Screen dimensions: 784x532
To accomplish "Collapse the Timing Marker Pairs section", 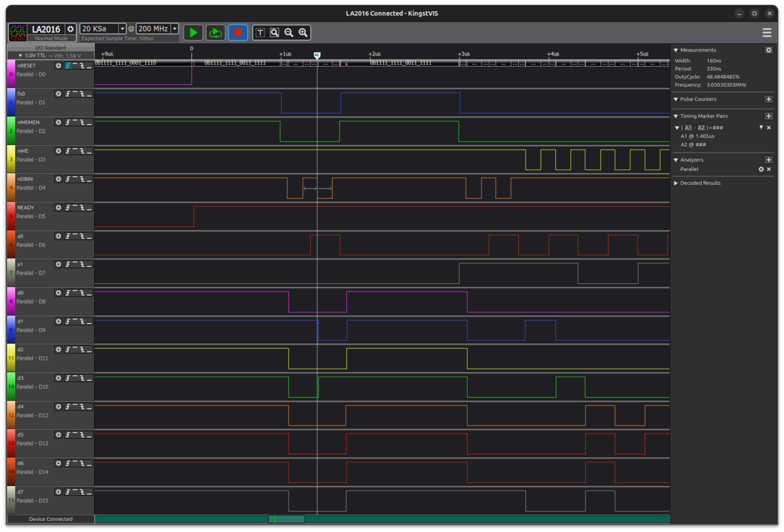I will (676, 116).
